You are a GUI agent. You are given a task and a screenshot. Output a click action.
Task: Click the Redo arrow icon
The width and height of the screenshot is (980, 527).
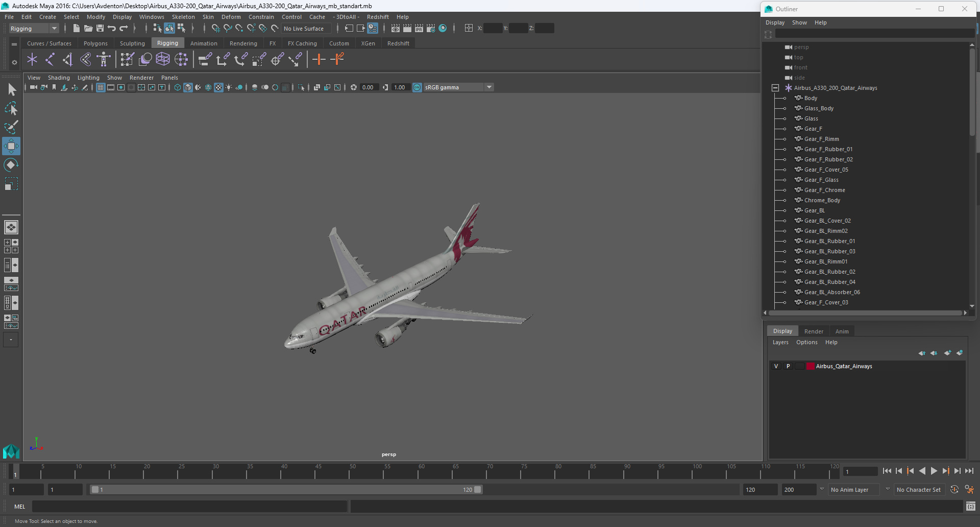coord(124,29)
